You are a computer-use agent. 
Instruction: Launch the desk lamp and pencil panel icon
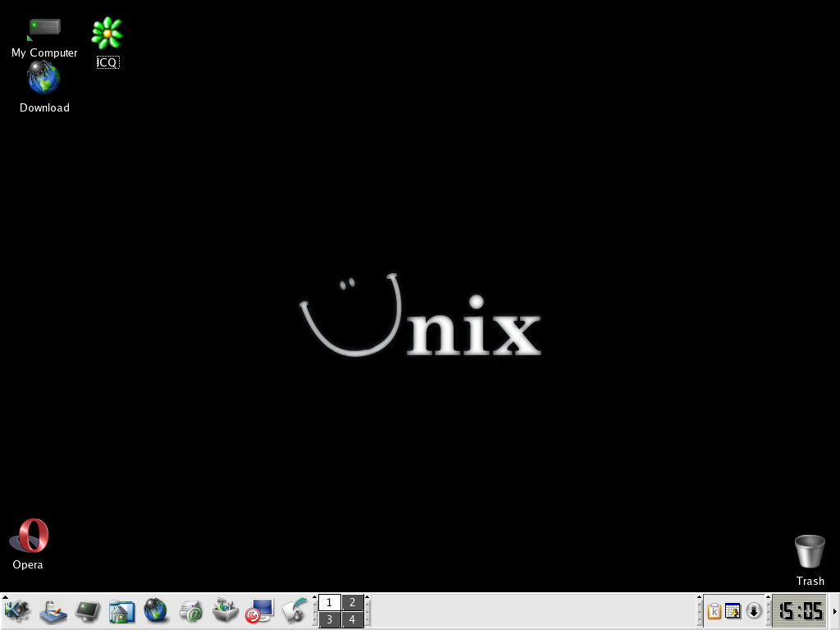point(53,611)
